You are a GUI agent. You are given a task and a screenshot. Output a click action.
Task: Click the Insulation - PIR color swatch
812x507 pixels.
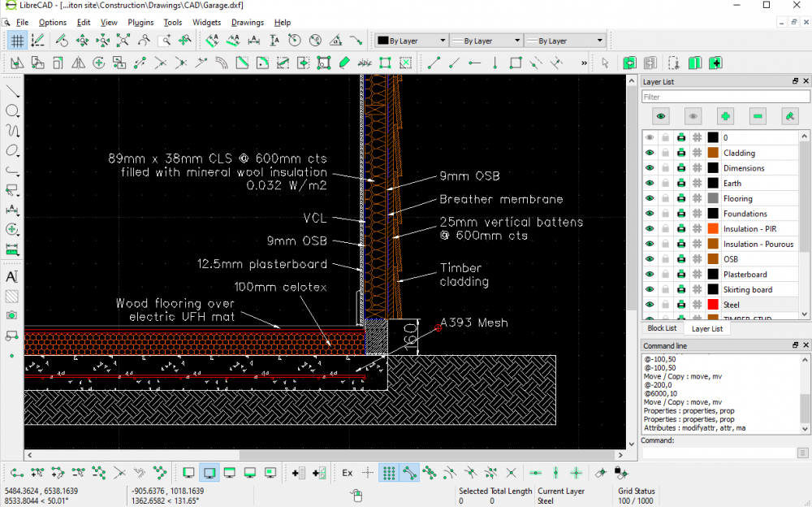pyautogui.click(x=713, y=228)
